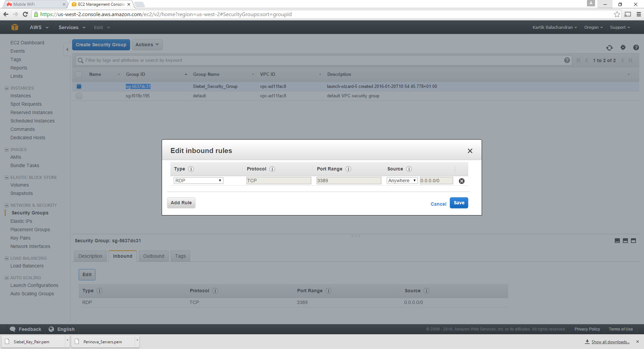Expand the AWS menu dropdown
Screen dimensions: 644x349
(x=39, y=28)
